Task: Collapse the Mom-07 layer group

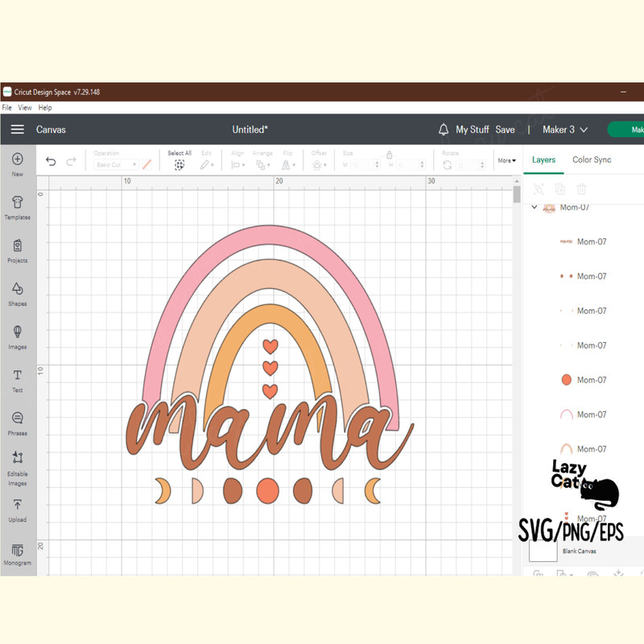Action: pyautogui.click(x=534, y=207)
